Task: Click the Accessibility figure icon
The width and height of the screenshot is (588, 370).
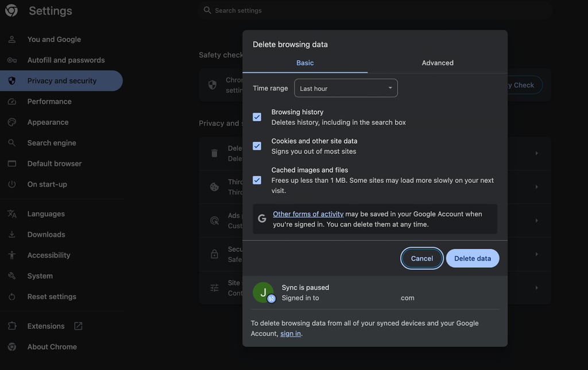Action: tap(12, 255)
